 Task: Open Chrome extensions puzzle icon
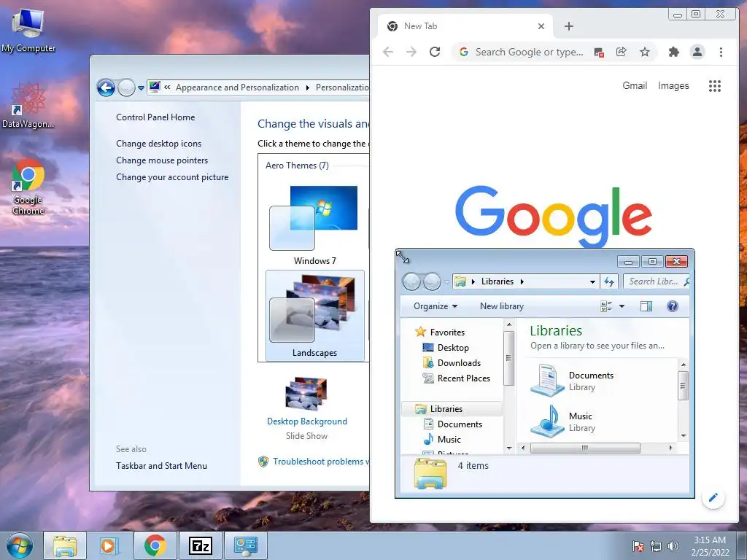tap(673, 52)
